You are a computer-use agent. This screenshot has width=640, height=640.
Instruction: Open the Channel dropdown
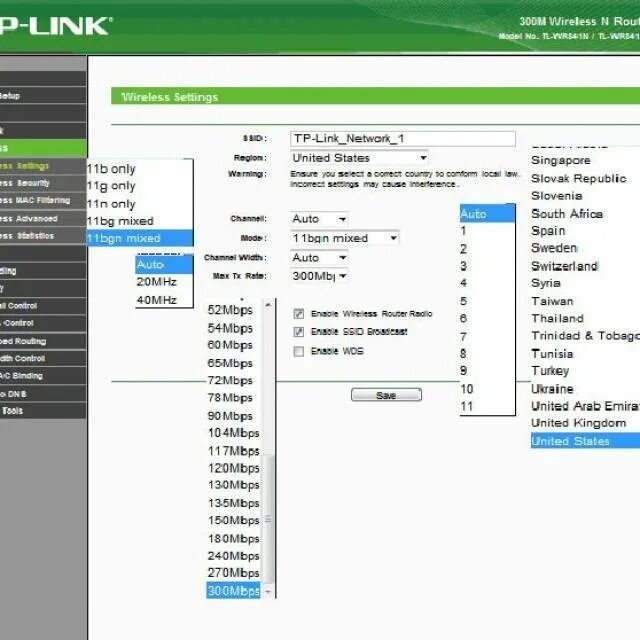pos(319,219)
